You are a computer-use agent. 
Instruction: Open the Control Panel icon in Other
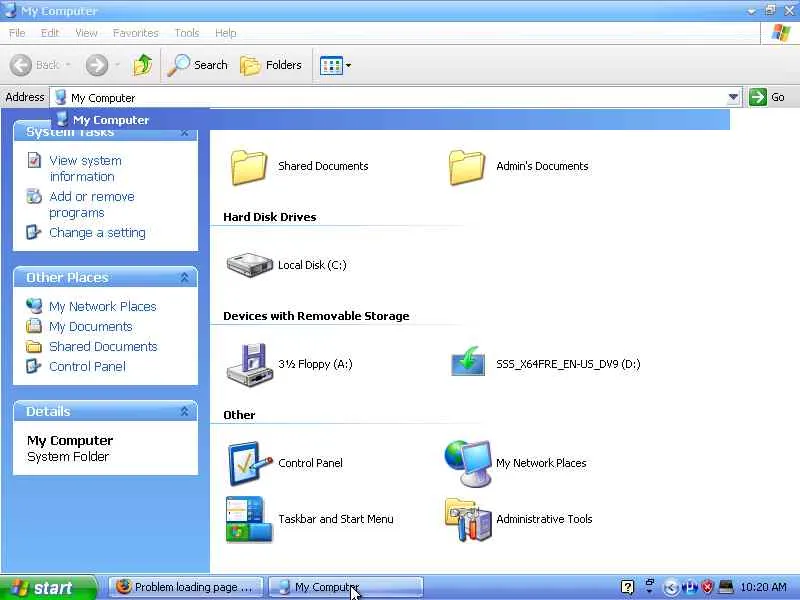tap(249, 463)
